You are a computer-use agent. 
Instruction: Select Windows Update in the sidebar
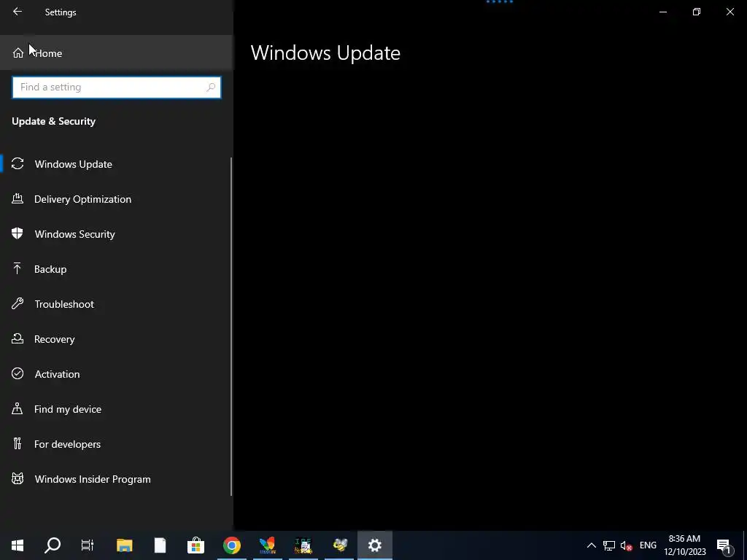coord(115,164)
